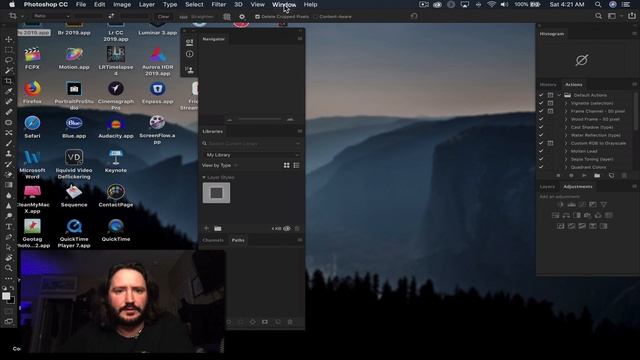Create new action set folder icon
640x360 pixels.
(597, 176)
